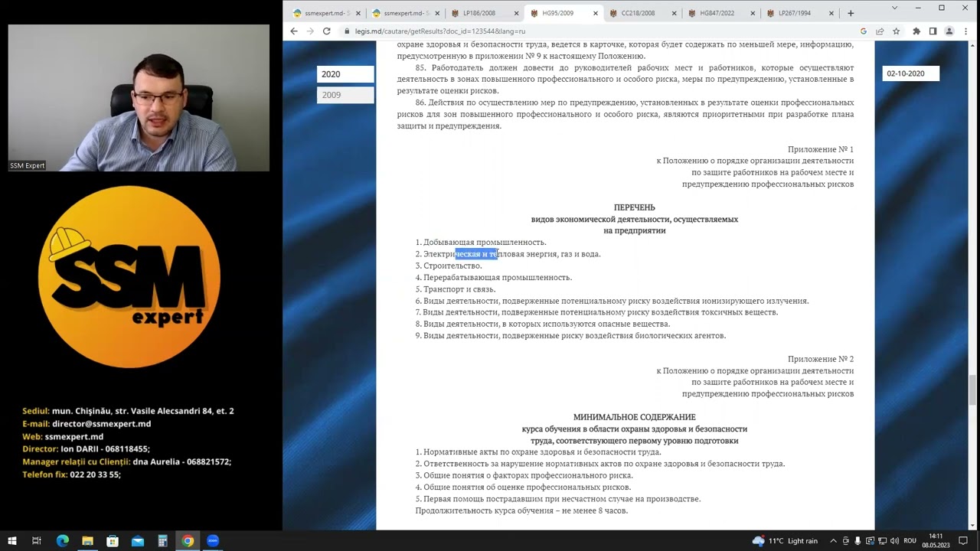Click the microphone tray icon
This screenshot has height=551, width=980.
pos(857,541)
